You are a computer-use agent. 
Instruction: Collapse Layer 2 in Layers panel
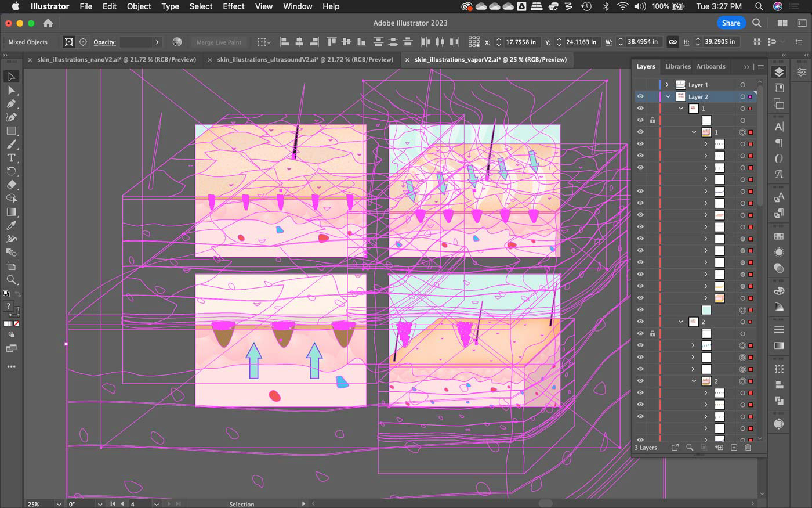(668, 97)
